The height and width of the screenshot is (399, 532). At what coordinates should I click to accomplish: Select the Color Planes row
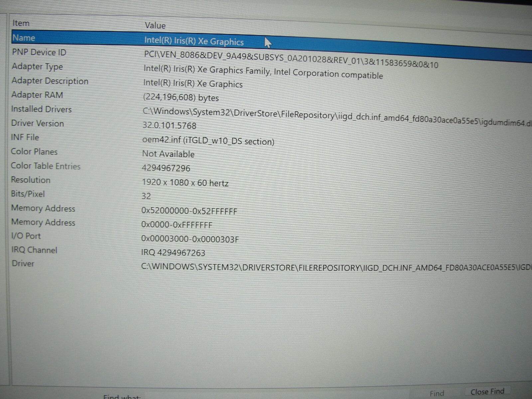(x=133, y=152)
